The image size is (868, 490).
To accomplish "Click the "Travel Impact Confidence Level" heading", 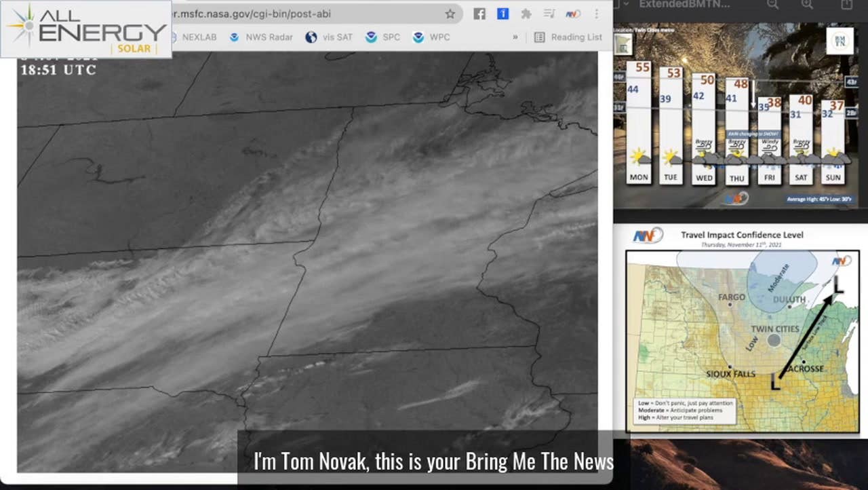I will 742,235.
